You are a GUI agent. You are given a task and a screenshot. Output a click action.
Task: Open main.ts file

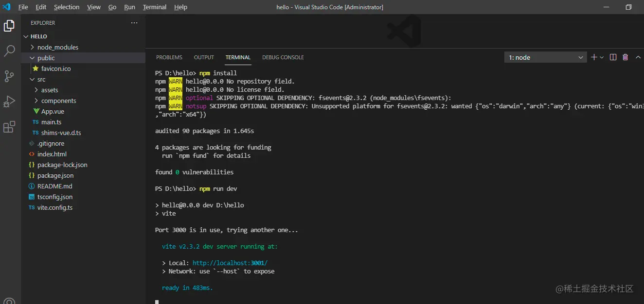(84, 122)
